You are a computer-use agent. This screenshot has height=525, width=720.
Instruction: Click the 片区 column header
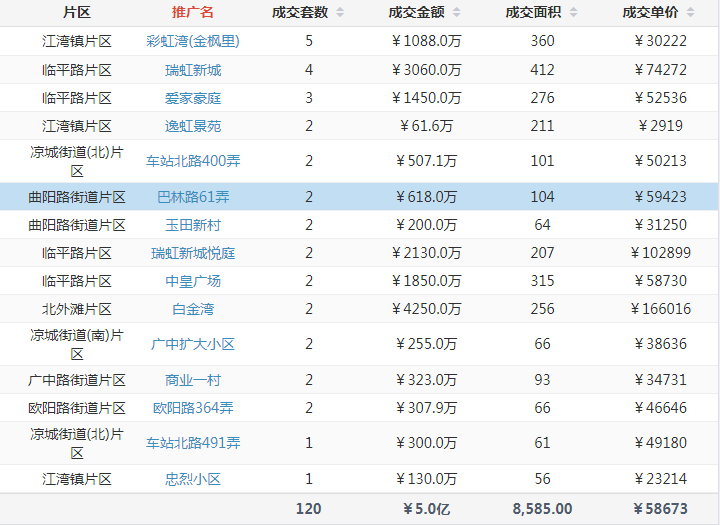(x=77, y=12)
